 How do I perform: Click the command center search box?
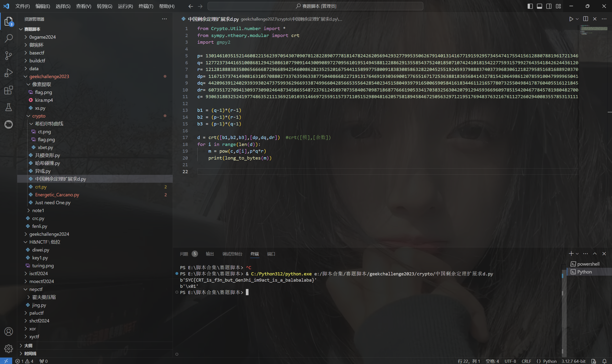315,6
